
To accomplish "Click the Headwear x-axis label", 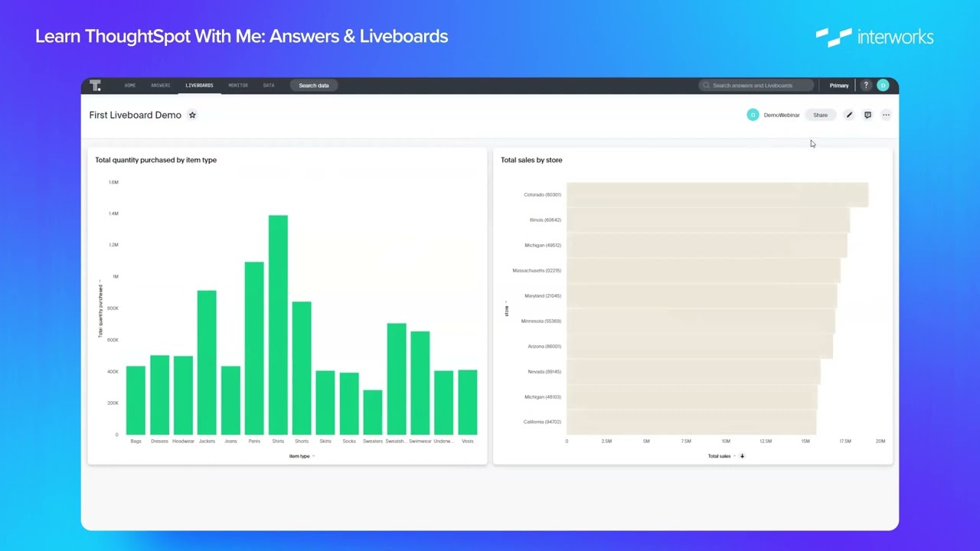I will pos(183,441).
